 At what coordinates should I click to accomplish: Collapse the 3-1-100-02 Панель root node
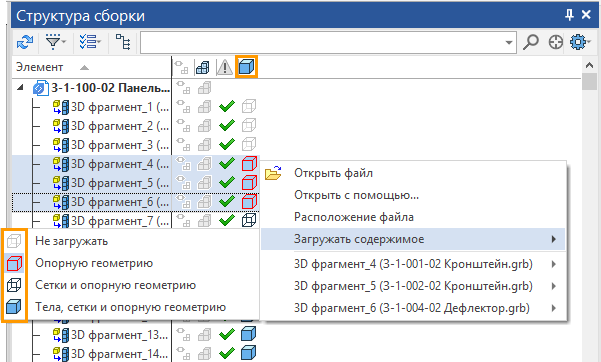point(20,88)
